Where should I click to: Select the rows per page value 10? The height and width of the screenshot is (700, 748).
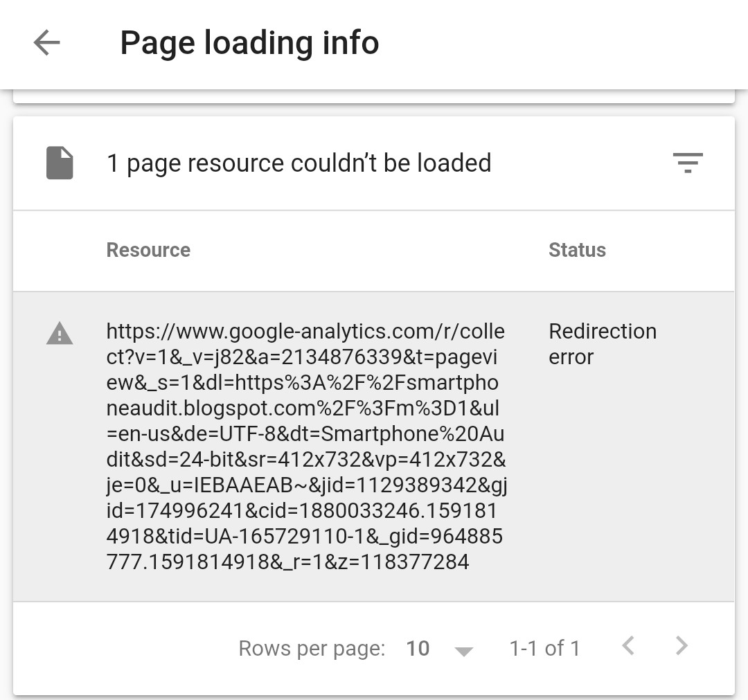coord(418,648)
